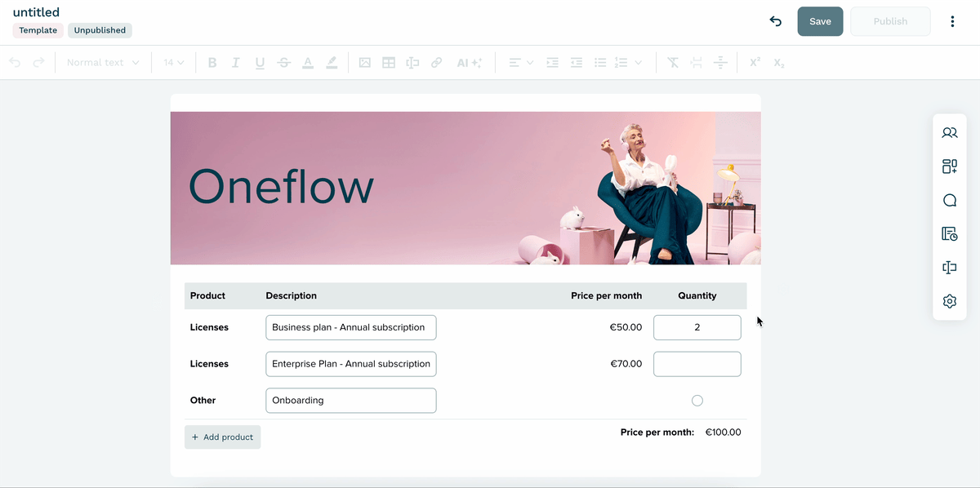Viewport: 980px width, 488px height.
Task: Toggle italic formatting
Action: coord(236,63)
